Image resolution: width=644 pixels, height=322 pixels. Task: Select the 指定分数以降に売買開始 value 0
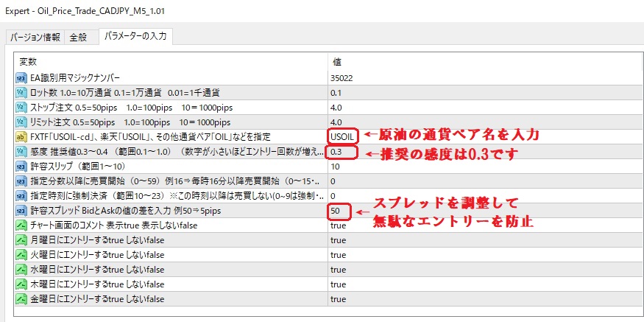333,181
